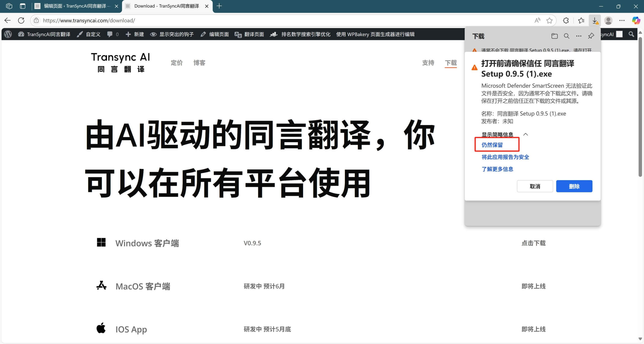Click 翻译页面 in the admin bar
Image resolution: width=644 pixels, height=344 pixels.
[249, 34]
